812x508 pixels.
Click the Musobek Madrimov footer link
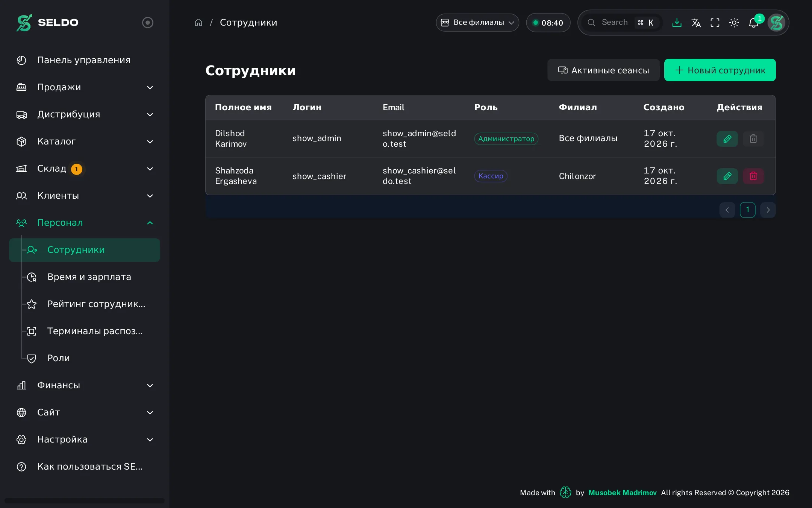click(x=622, y=493)
